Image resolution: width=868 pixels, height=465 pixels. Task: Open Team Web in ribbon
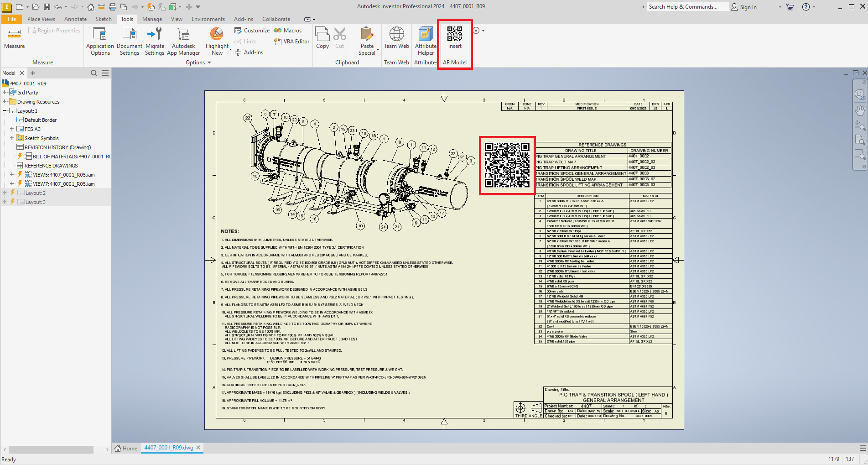[396, 38]
